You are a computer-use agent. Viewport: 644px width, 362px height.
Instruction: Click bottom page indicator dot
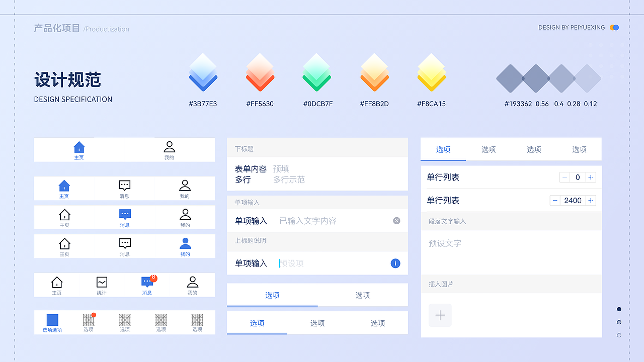pos(619,335)
